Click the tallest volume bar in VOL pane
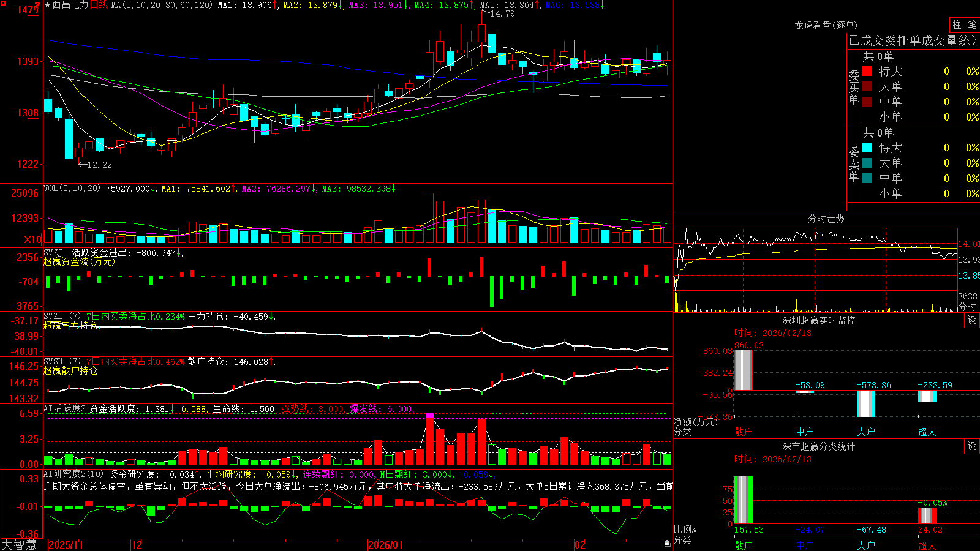Viewport: 980px width, 551px height. point(429,219)
